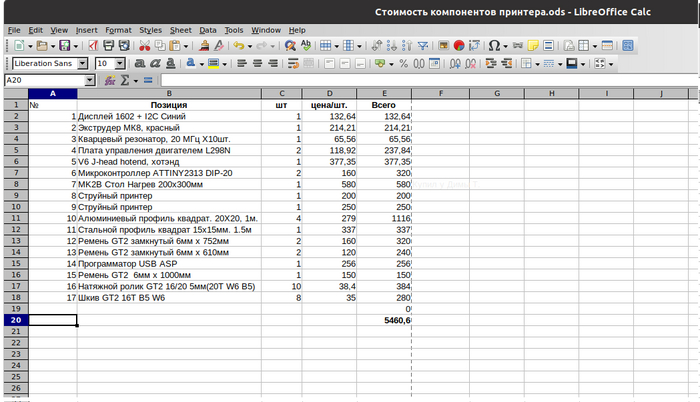Viewport: 700px width, 402px height.
Task: Click the Cut scissors icon
Action: tap(145, 46)
